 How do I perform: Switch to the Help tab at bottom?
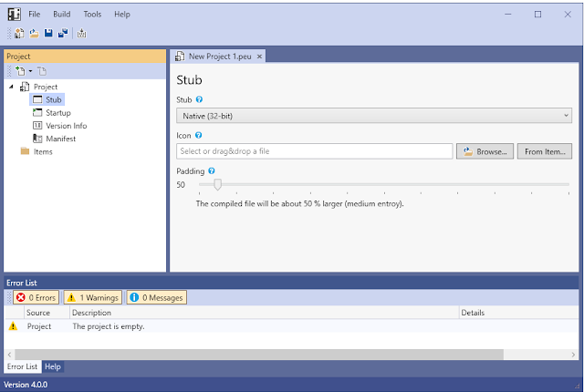pos(53,366)
